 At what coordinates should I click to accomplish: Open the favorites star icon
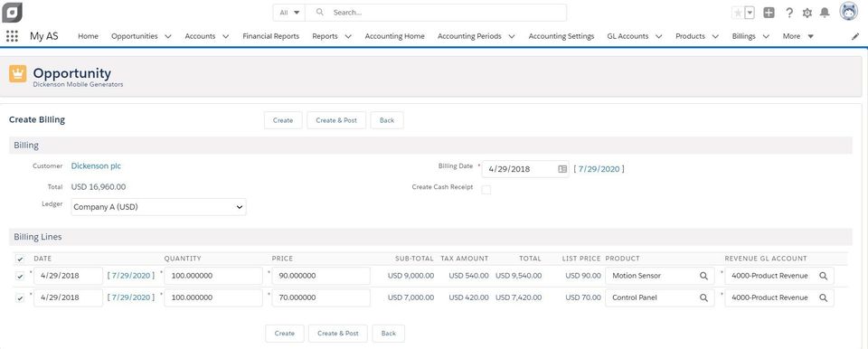(738, 13)
